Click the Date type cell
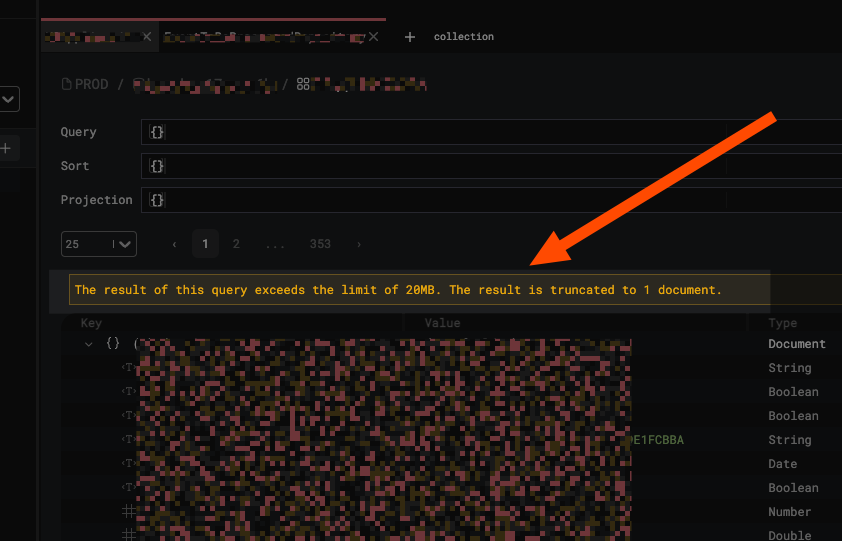842x541 pixels. (782, 464)
